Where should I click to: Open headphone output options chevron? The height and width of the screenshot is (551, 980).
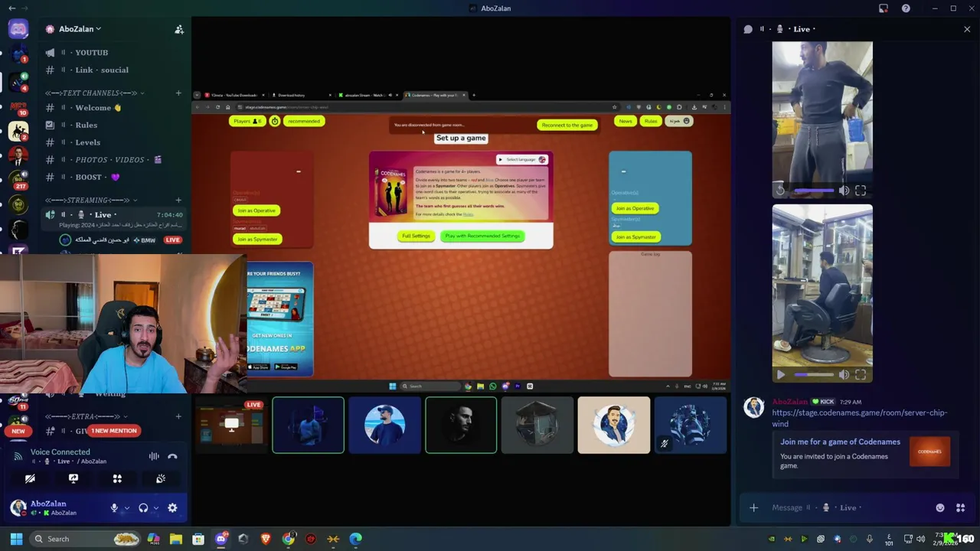(155, 508)
